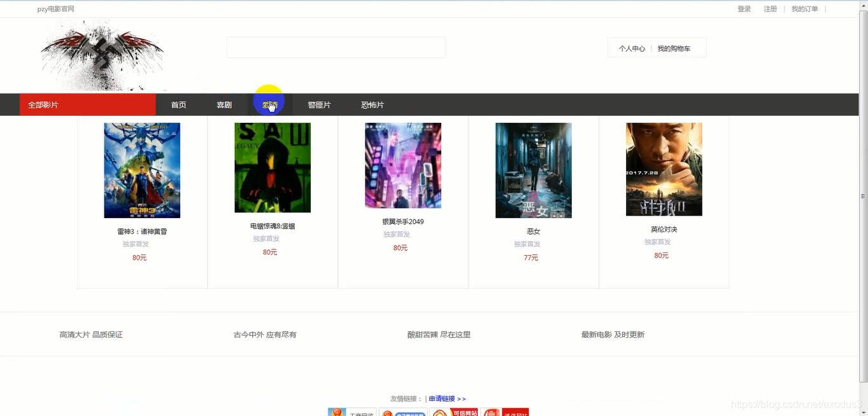Screen dimensions: 868x416
Task: Click the 注册 link
Action: pos(771,9)
